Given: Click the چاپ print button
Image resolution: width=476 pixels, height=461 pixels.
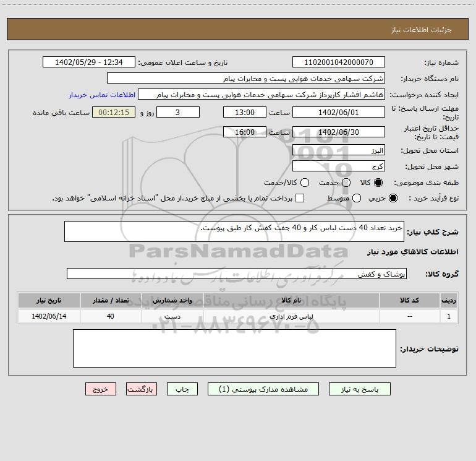Looking at the screenshot, I should point(182,389).
